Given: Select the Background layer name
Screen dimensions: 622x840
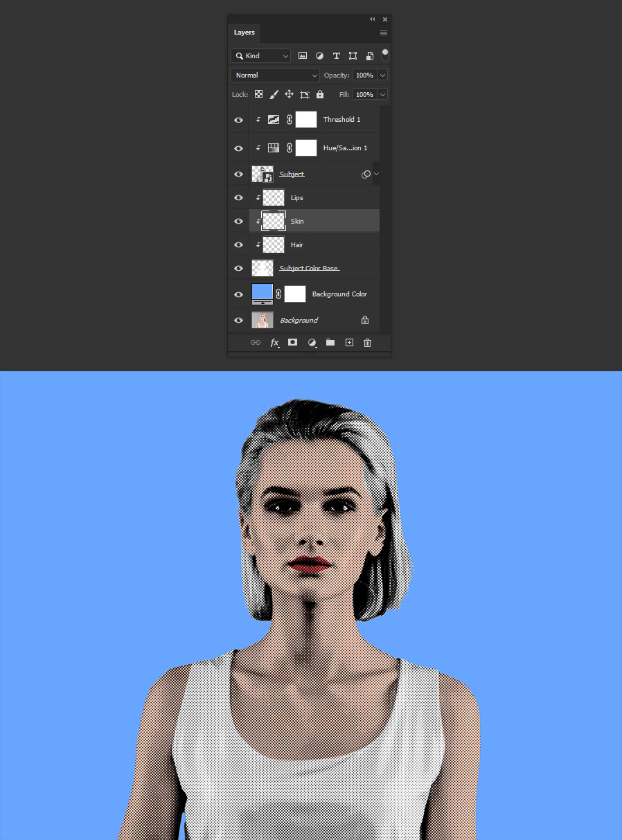Looking at the screenshot, I should click(299, 320).
